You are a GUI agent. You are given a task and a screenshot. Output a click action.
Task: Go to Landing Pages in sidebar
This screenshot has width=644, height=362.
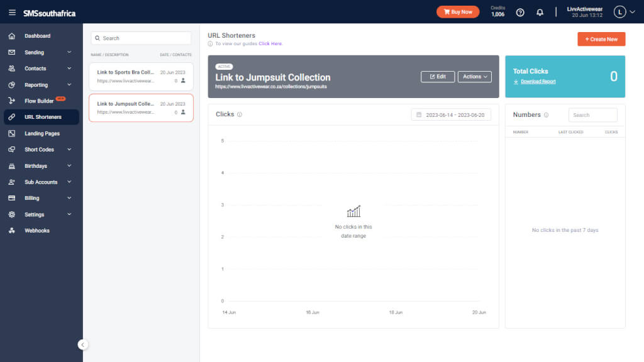pos(42,133)
